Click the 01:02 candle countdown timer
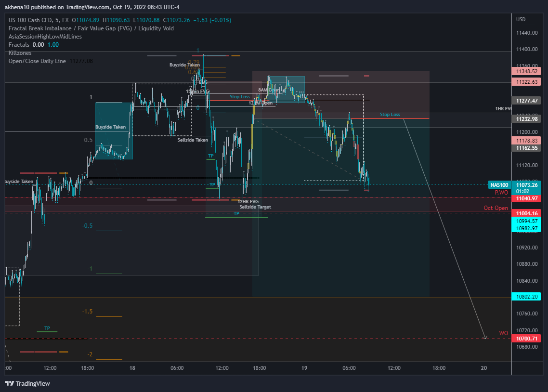This screenshot has height=392, width=548. [x=522, y=192]
